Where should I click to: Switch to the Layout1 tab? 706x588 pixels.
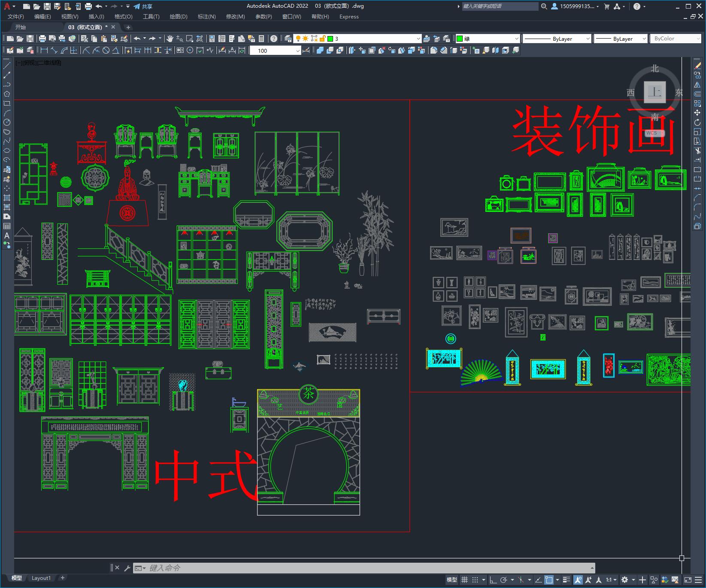tap(41, 578)
